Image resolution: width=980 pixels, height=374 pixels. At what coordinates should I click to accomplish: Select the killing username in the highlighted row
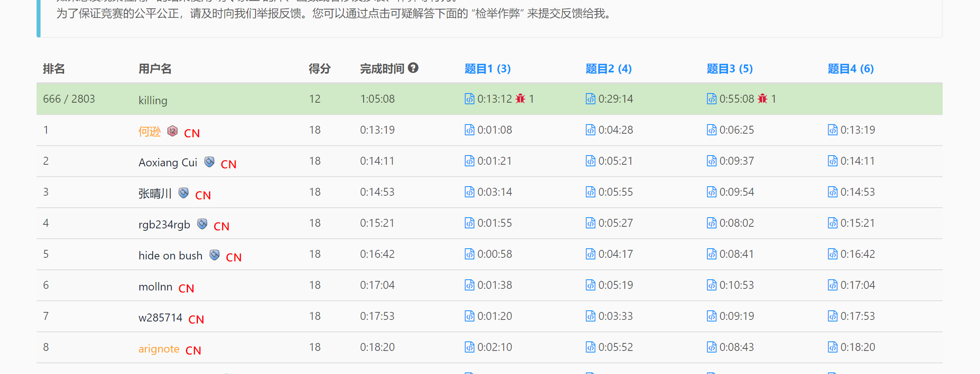(153, 100)
